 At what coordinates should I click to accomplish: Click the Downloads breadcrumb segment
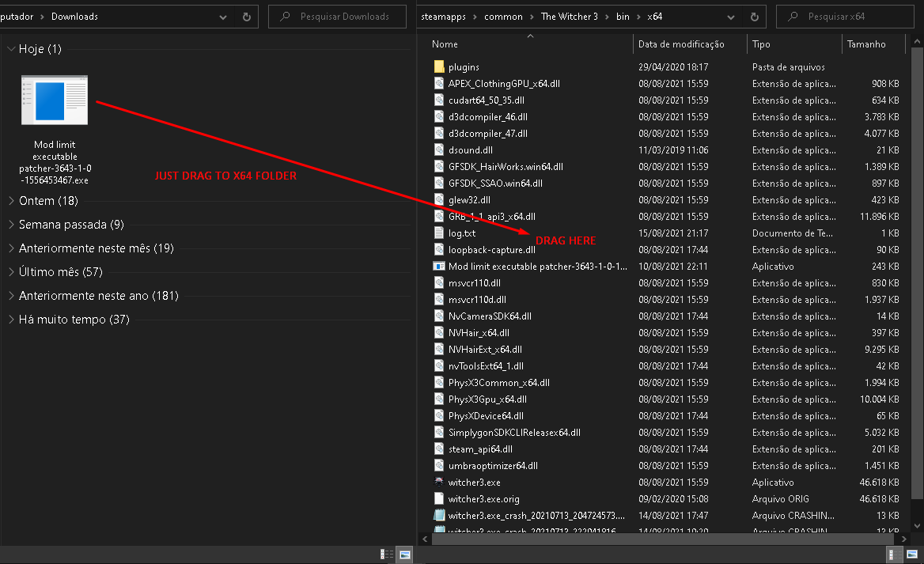pyautogui.click(x=74, y=17)
